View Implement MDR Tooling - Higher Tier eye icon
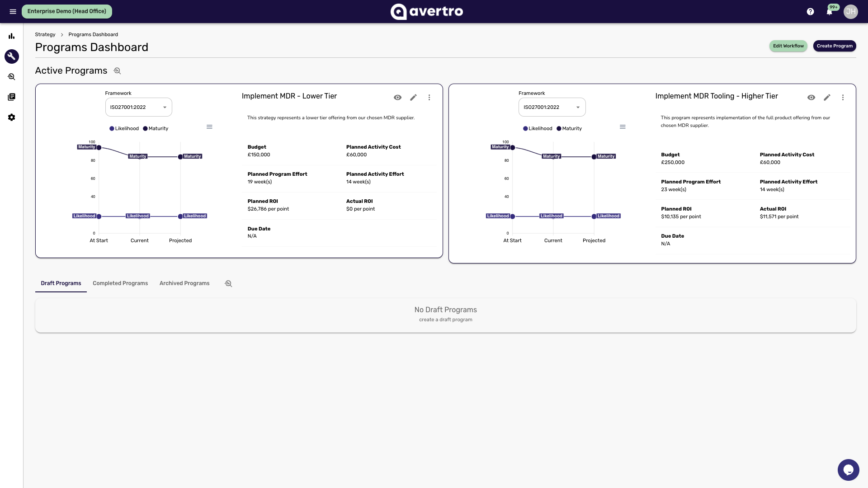Screen dimensions: 868x488 pyautogui.click(x=811, y=98)
